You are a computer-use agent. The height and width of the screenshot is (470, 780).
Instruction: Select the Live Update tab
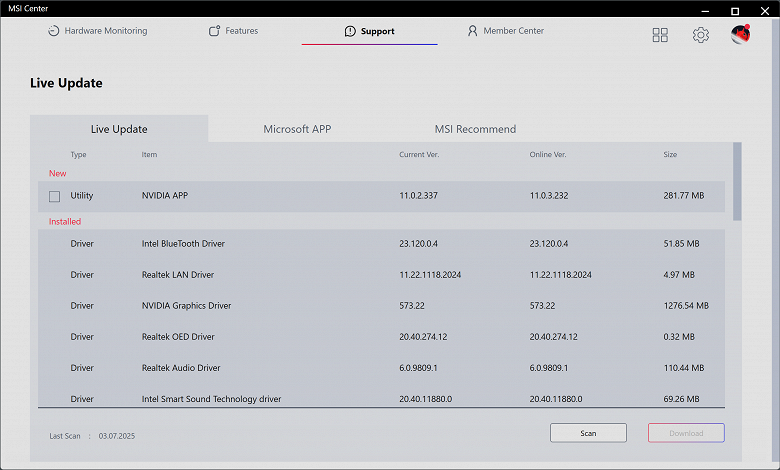click(x=119, y=129)
